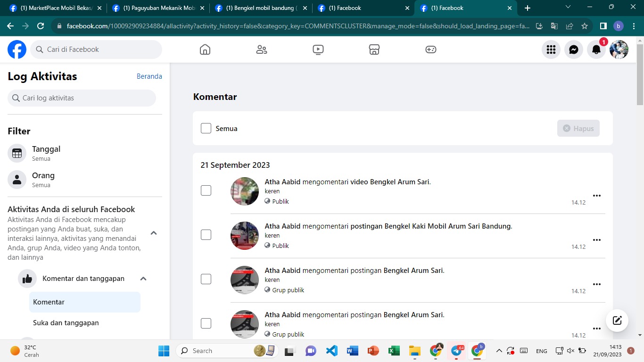Open Komentar dan tanggapan category
This screenshot has width=644, height=362.
point(83,279)
